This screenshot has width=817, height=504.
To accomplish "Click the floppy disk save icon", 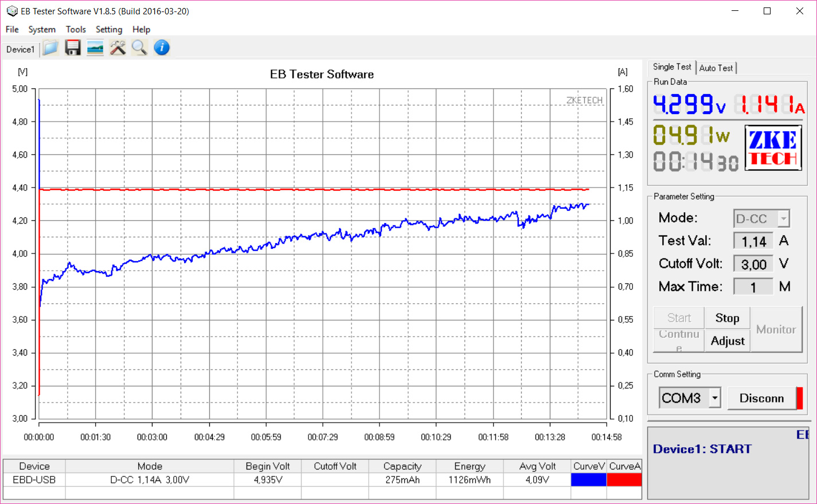I will pos(73,48).
